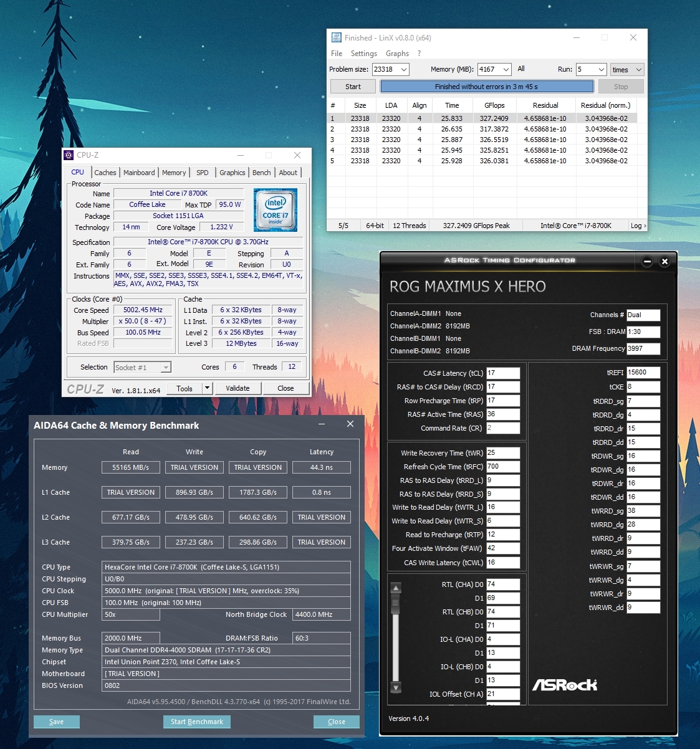Click the tREFI value field 15600
This screenshot has height=749, width=700.
click(x=643, y=373)
